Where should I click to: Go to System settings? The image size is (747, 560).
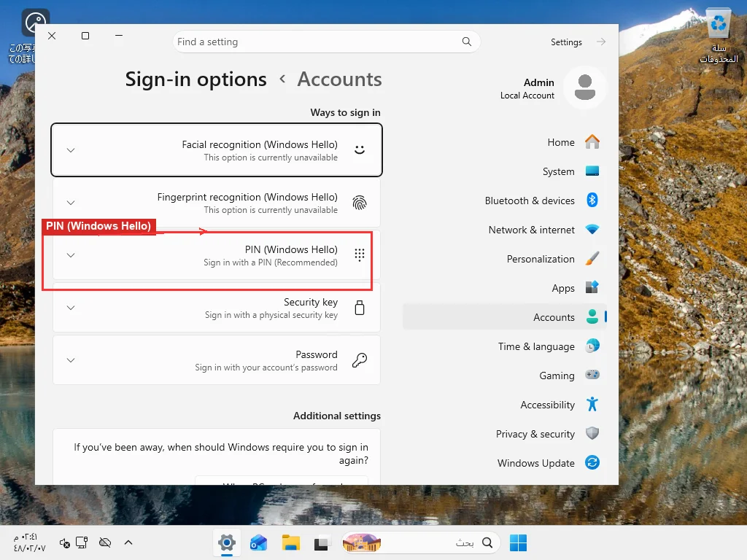(505, 171)
